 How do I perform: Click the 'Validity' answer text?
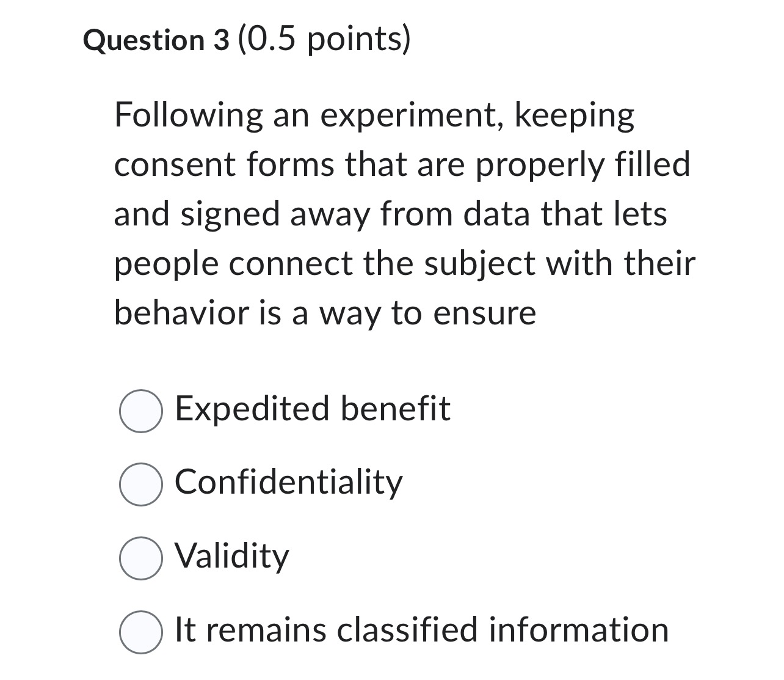(231, 557)
